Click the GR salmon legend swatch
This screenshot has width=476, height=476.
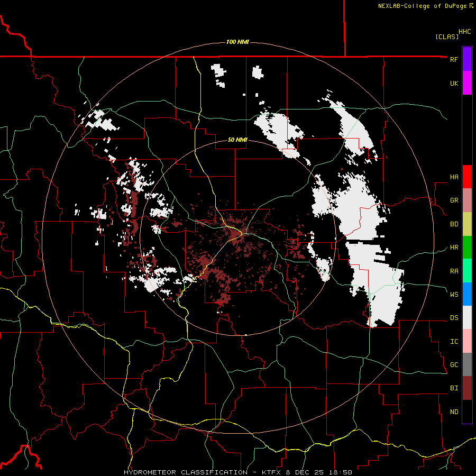click(x=467, y=200)
